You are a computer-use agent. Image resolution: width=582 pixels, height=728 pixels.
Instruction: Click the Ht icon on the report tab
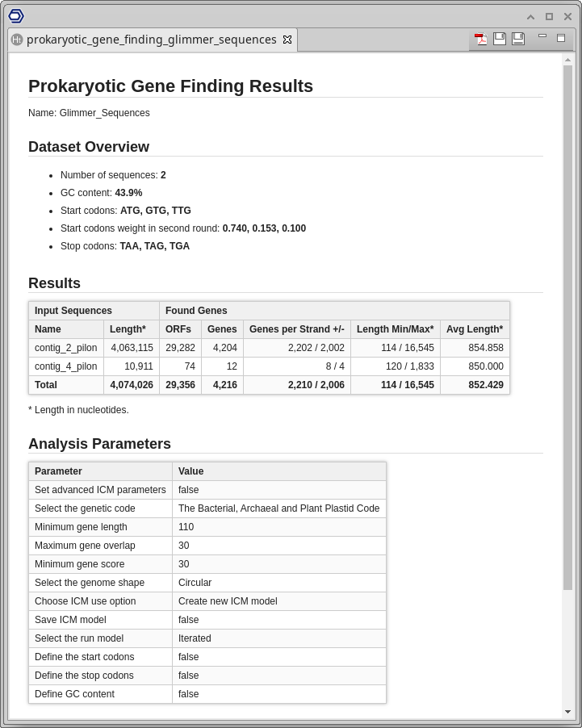click(17, 40)
